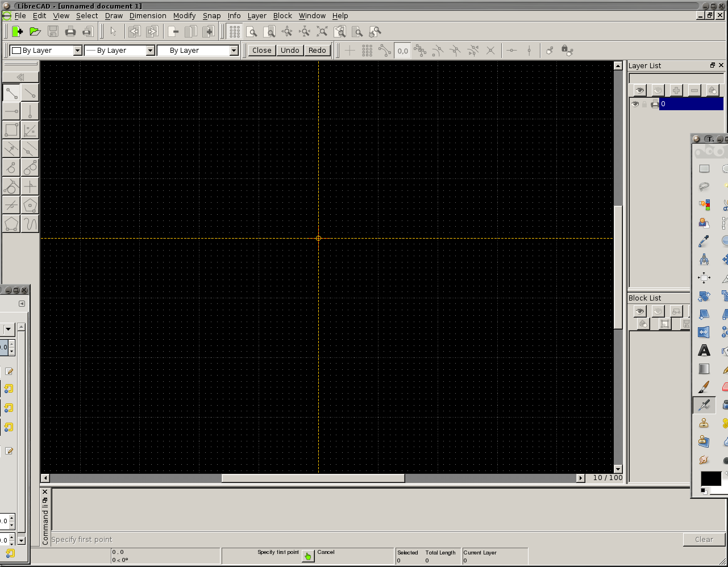Open the line width By Layer dropdown

119,51
